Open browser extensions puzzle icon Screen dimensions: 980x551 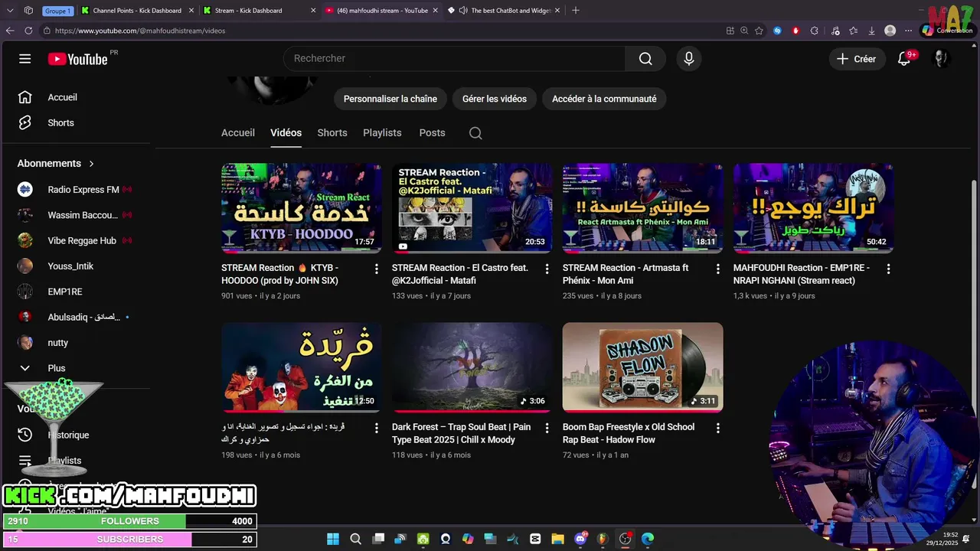pos(814,31)
